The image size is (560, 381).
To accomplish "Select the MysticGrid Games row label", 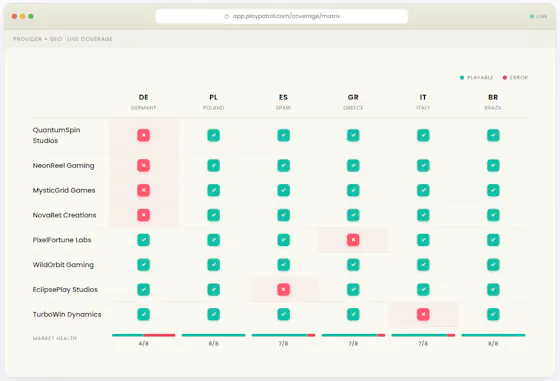I will [64, 190].
